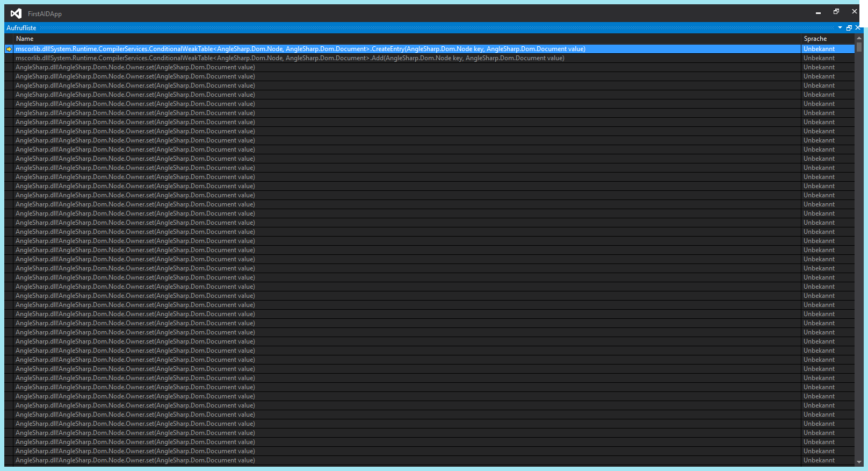Minimize the FirstAIDApp window
Image resolution: width=868 pixels, height=471 pixels.
click(x=818, y=12)
